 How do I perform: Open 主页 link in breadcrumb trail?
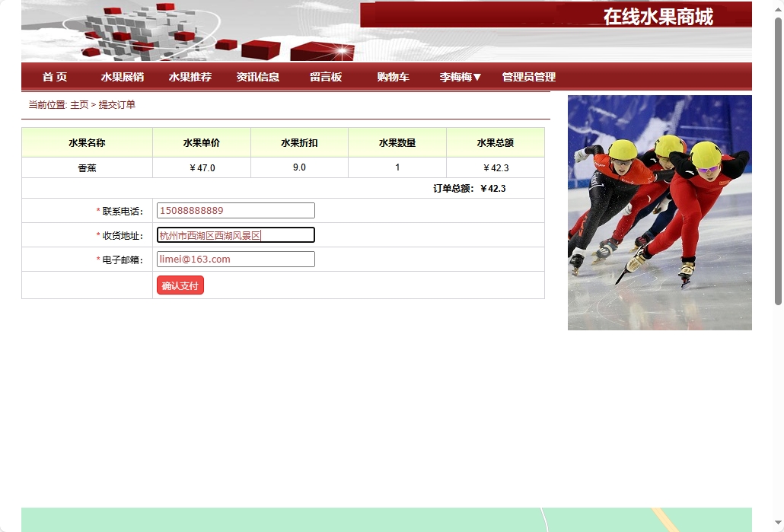[80, 105]
